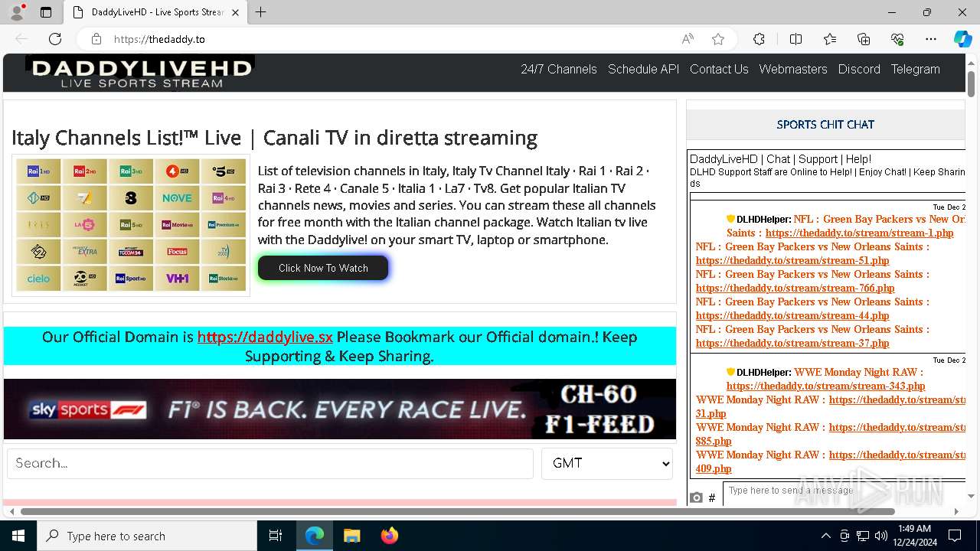Click the NOVE channel logo

click(x=177, y=198)
